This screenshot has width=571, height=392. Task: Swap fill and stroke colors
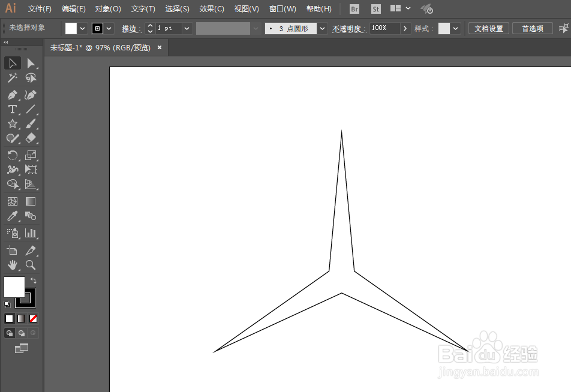pos(34,279)
